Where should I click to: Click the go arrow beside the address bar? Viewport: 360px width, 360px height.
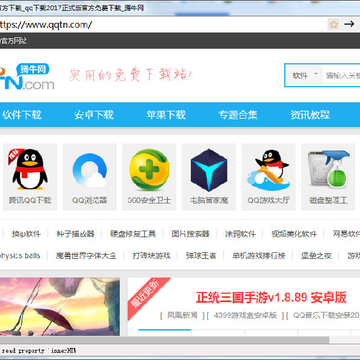coord(349,24)
